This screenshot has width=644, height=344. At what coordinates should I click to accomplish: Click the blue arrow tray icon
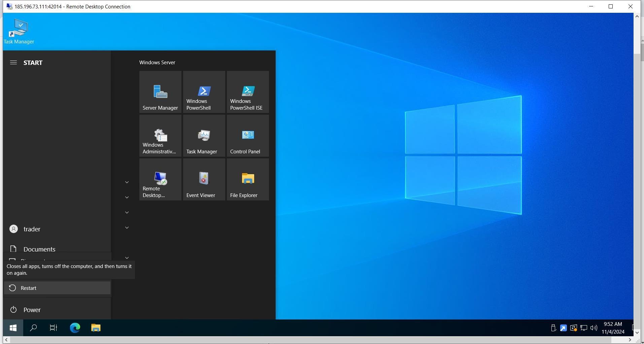[563, 328]
